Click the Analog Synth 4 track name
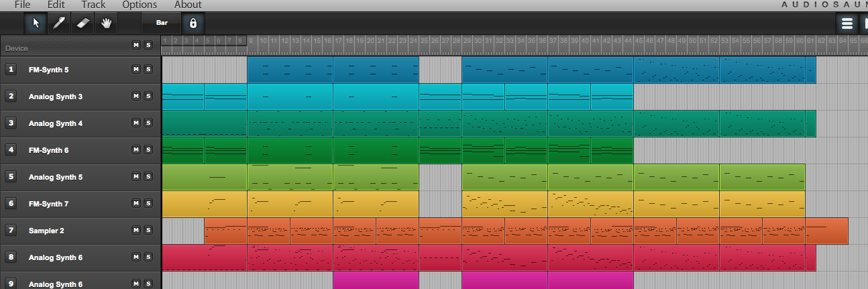 click(56, 123)
